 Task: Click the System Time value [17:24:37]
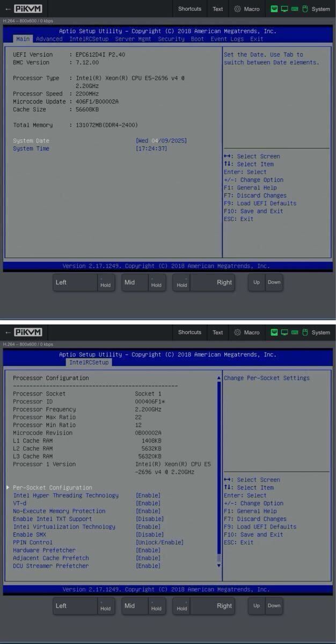click(x=151, y=149)
